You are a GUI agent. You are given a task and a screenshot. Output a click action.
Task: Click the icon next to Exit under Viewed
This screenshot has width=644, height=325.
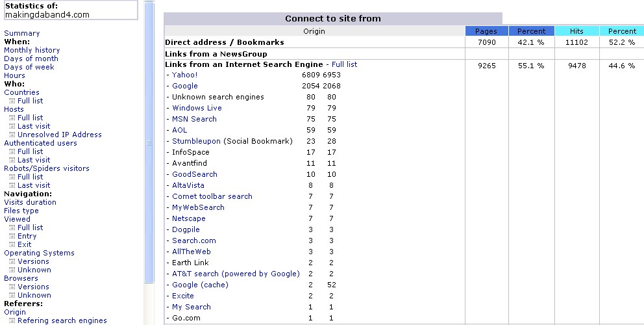point(12,244)
